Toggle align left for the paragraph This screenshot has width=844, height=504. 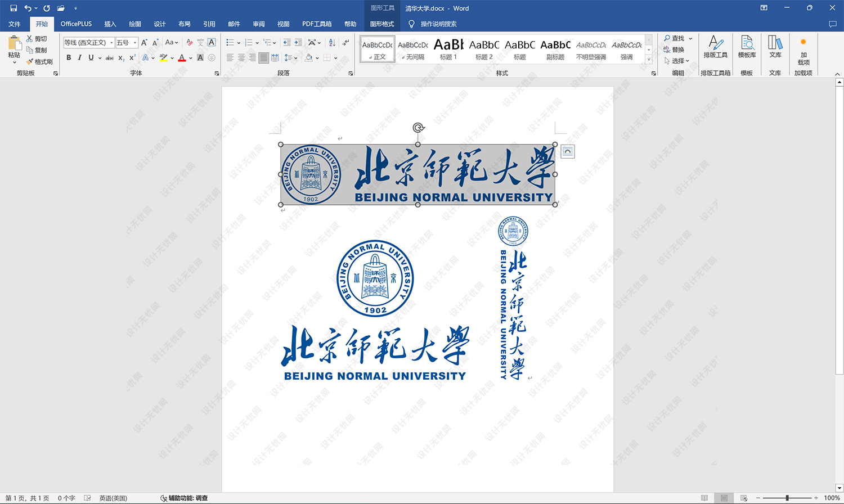(x=230, y=57)
